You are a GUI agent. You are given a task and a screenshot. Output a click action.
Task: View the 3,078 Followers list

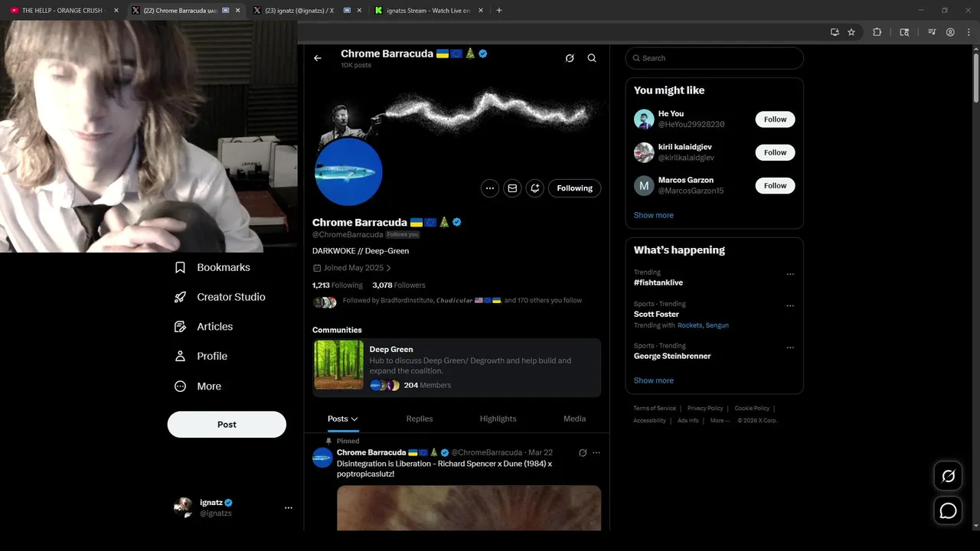click(399, 285)
